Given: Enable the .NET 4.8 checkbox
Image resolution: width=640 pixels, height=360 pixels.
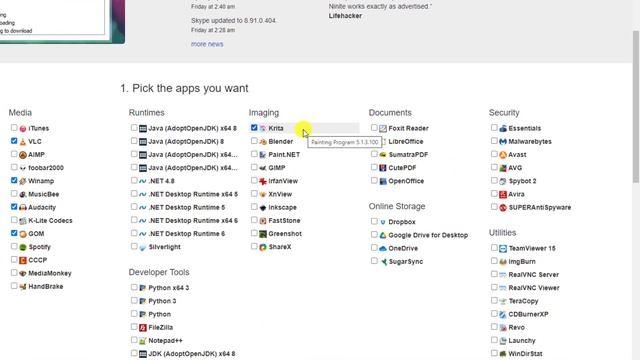Looking at the screenshot, I should click(134, 180).
